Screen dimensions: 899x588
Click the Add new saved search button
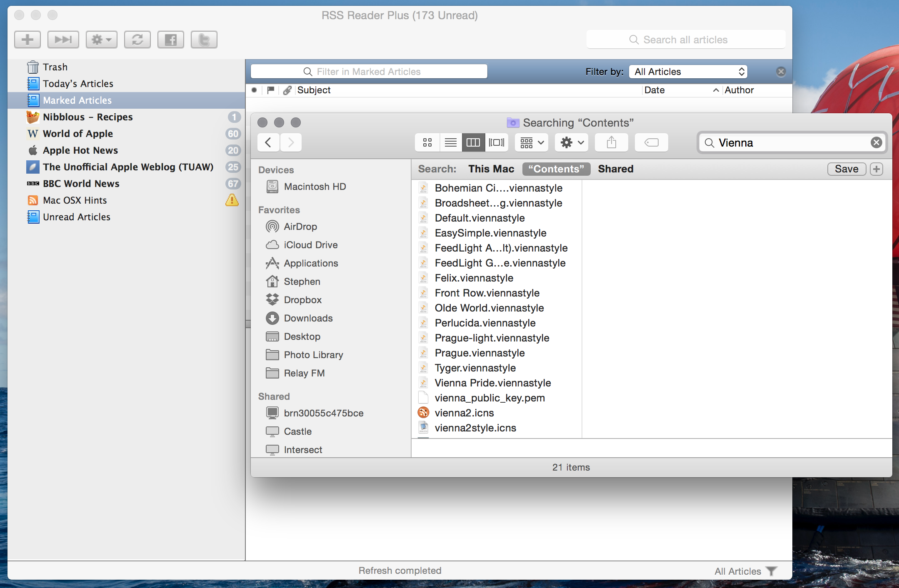[877, 169]
